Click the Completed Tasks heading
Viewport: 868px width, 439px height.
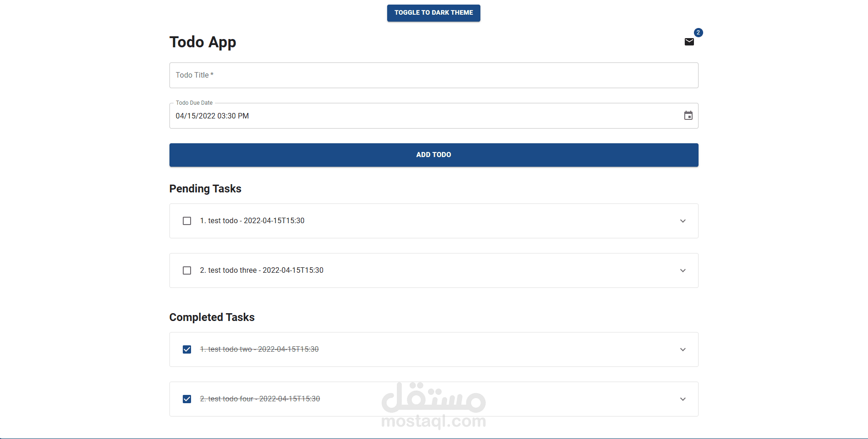click(212, 317)
